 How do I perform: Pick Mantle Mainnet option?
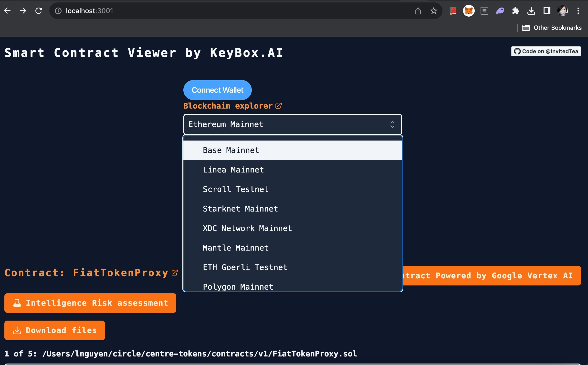(x=293, y=248)
